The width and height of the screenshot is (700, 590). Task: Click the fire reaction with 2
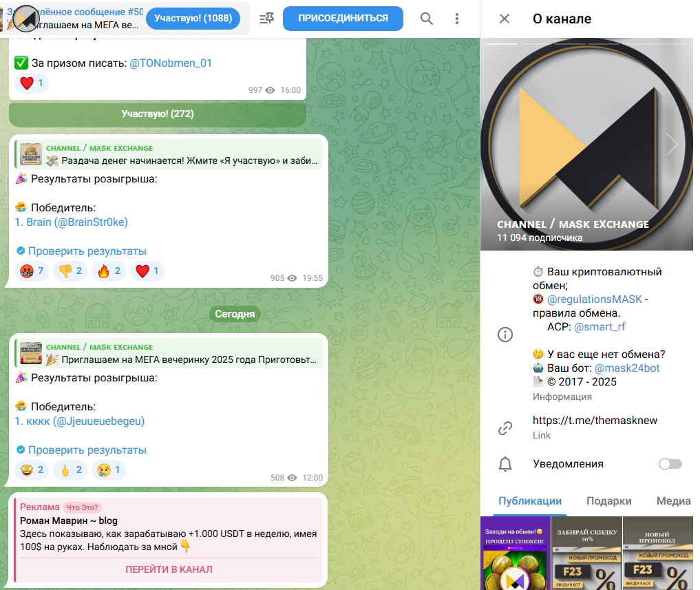109,271
